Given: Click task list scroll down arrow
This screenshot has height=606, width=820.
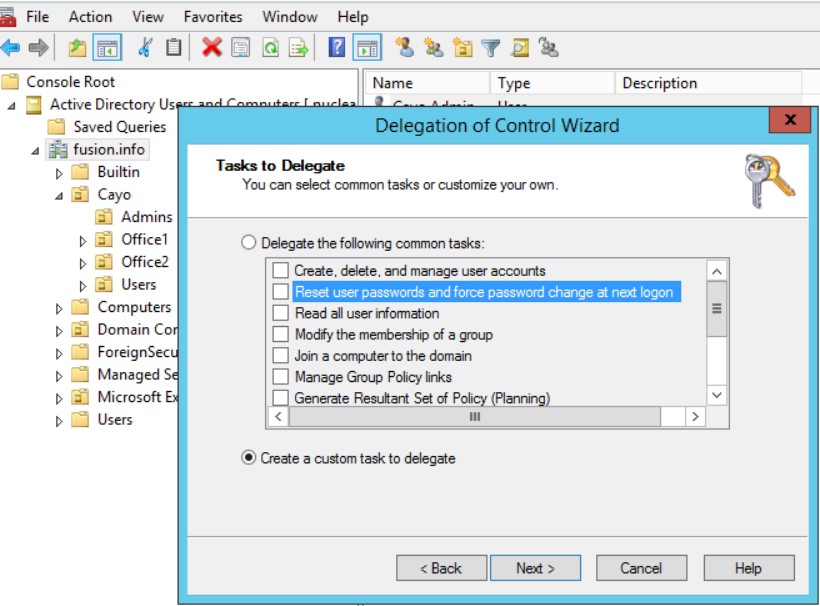Looking at the screenshot, I should pyautogui.click(x=716, y=395).
